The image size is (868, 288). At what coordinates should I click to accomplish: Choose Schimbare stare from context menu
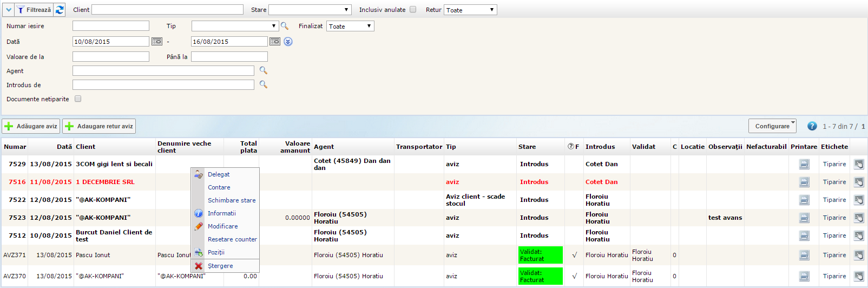(x=232, y=200)
